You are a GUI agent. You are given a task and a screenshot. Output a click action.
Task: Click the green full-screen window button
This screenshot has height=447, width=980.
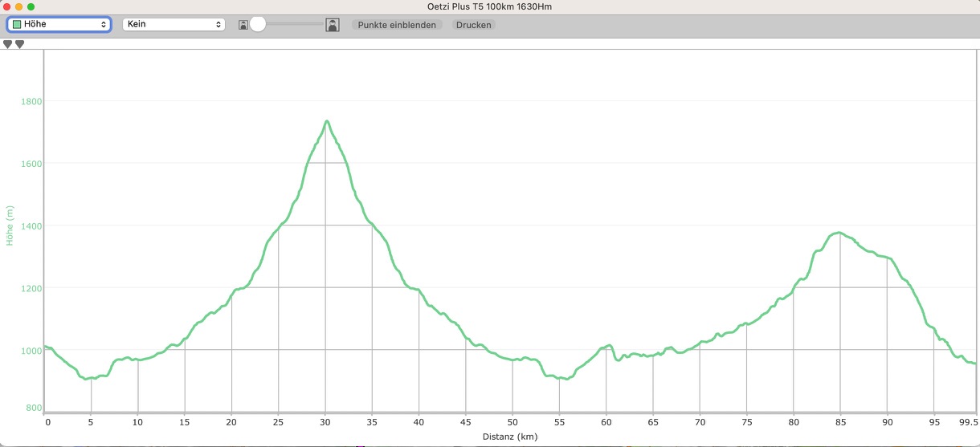pos(31,6)
